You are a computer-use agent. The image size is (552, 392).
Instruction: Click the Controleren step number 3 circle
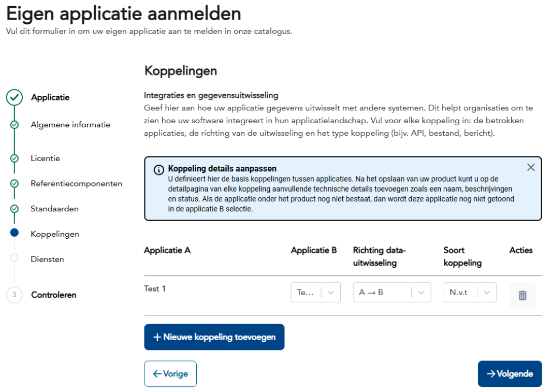[x=14, y=295]
